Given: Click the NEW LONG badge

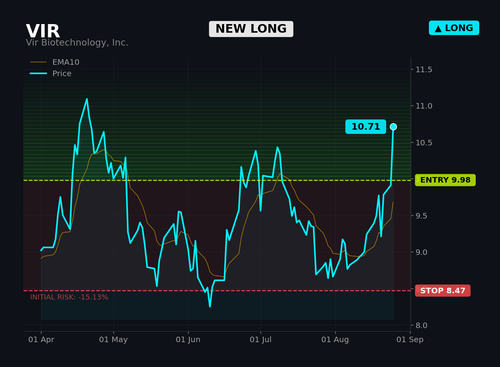Looking at the screenshot, I should pyautogui.click(x=251, y=29).
